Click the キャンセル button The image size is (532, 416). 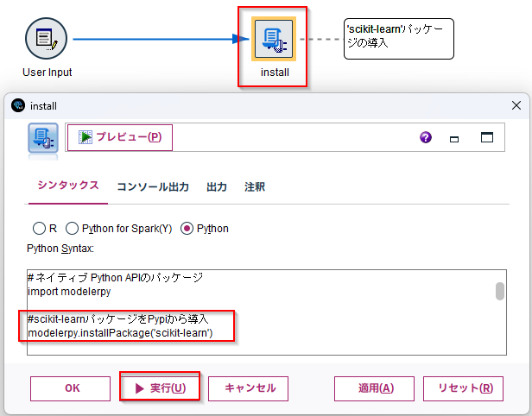(248, 388)
